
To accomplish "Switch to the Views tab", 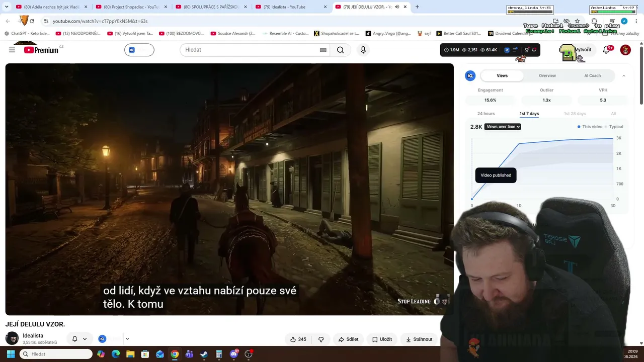I will [x=502, y=75].
